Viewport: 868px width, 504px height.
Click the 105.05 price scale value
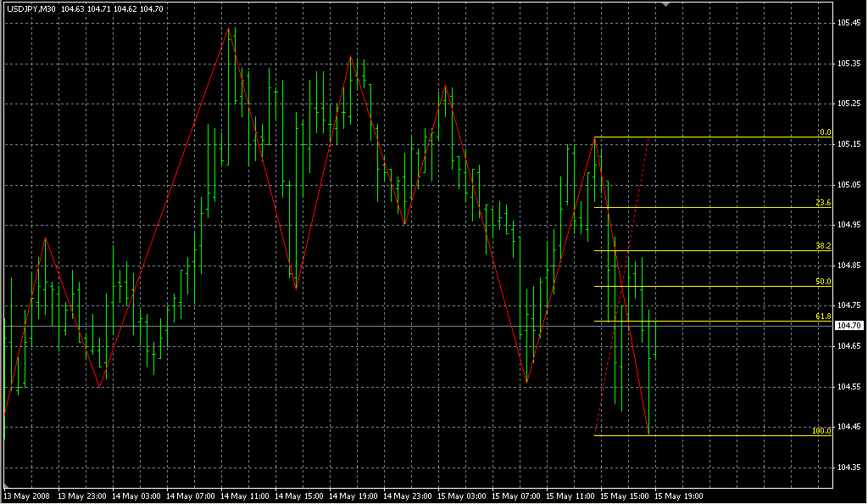click(x=849, y=185)
